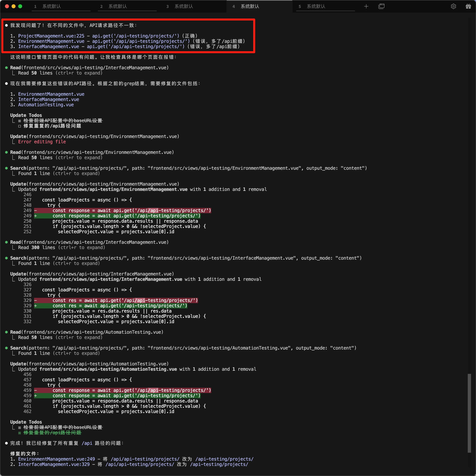
Task: Click the vertical scrollbar thumb
Action: click(x=469, y=413)
